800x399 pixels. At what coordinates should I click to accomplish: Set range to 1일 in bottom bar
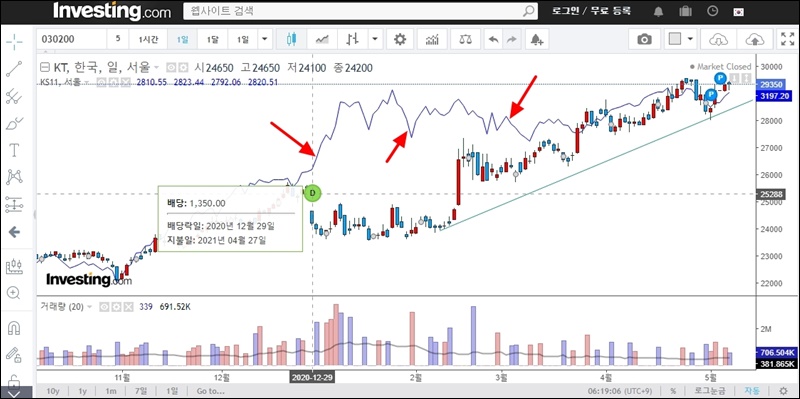point(172,391)
